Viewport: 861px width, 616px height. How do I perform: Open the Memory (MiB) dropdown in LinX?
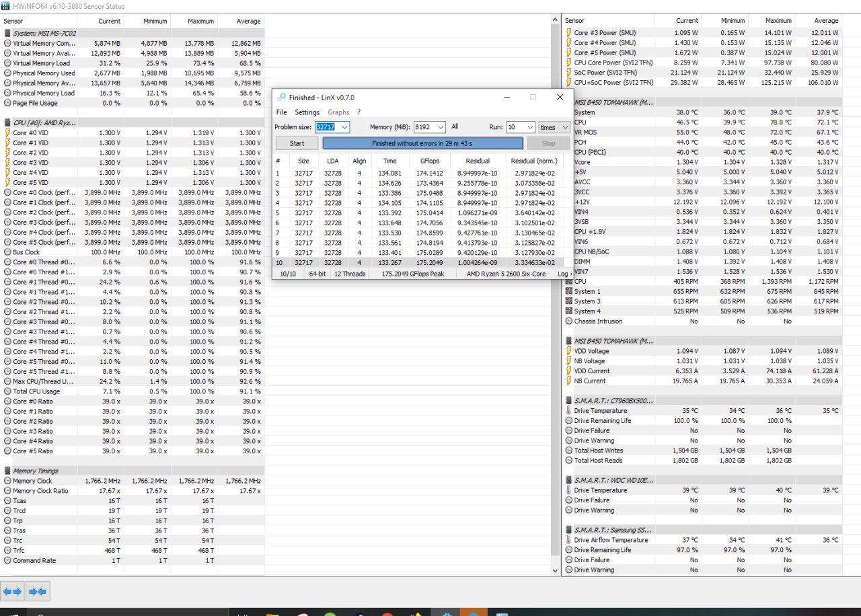pos(441,127)
